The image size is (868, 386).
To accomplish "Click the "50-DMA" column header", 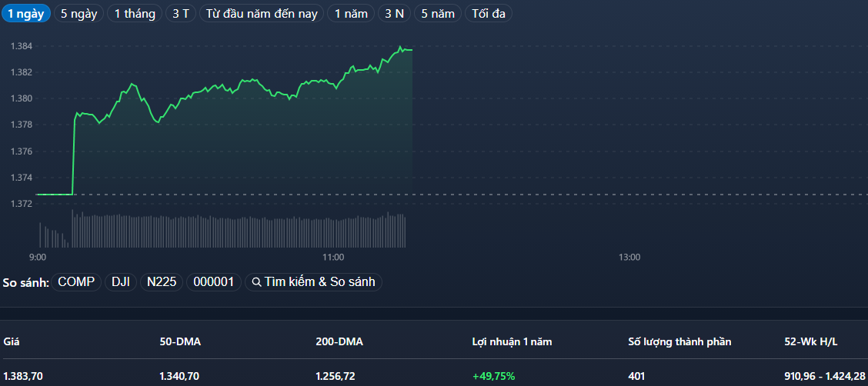I will [x=180, y=341].
